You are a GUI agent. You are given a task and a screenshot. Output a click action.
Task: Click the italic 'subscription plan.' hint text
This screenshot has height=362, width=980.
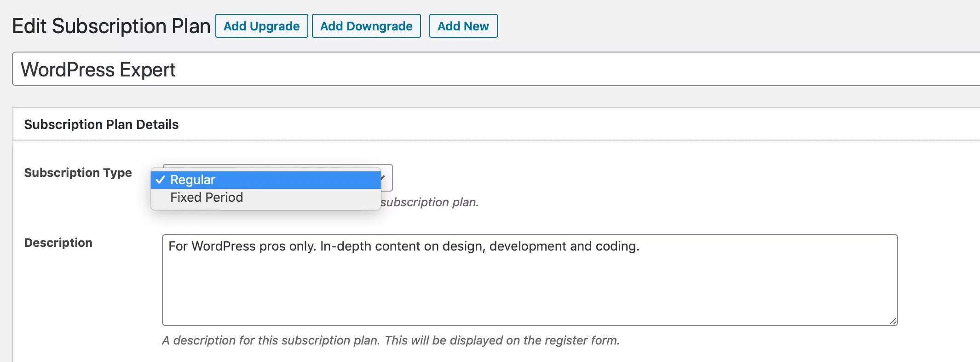point(430,202)
